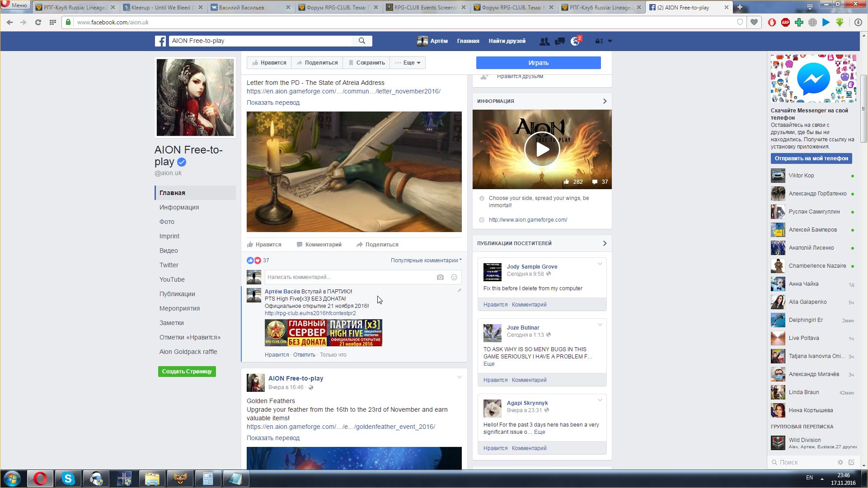Image resolution: width=868 pixels, height=488 pixels.
Task: Click Отправить на мой телефон button
Action: 811,158
